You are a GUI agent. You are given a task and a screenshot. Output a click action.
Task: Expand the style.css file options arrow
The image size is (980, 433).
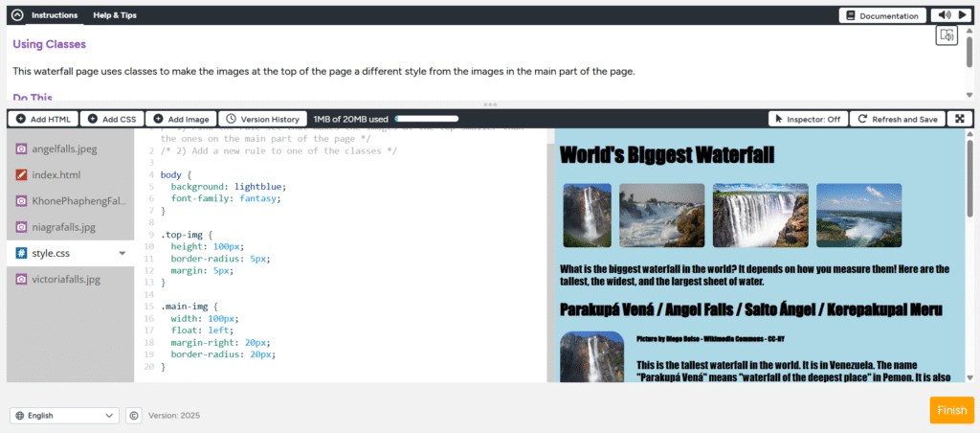(x=122, y=254)
